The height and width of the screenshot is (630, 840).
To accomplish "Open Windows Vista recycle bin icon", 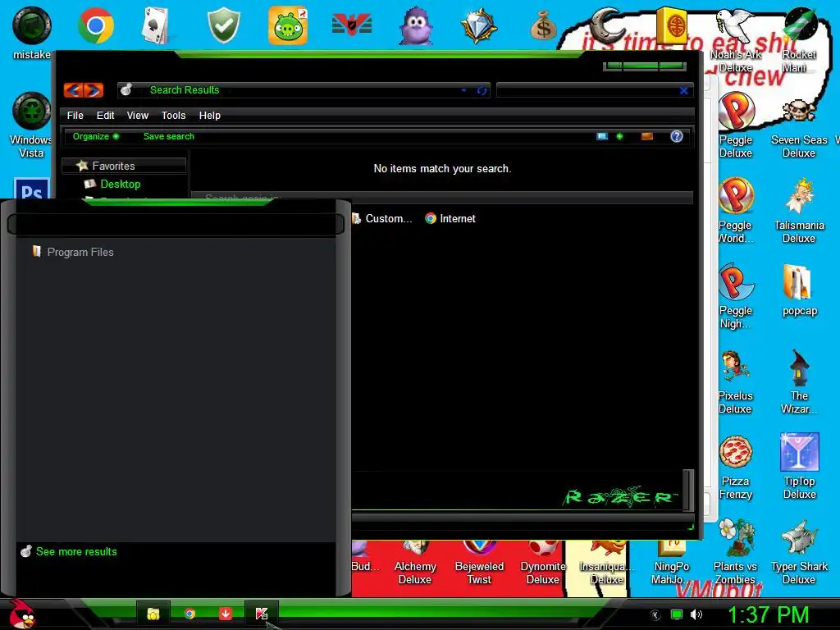I will (x=32, y=126).
